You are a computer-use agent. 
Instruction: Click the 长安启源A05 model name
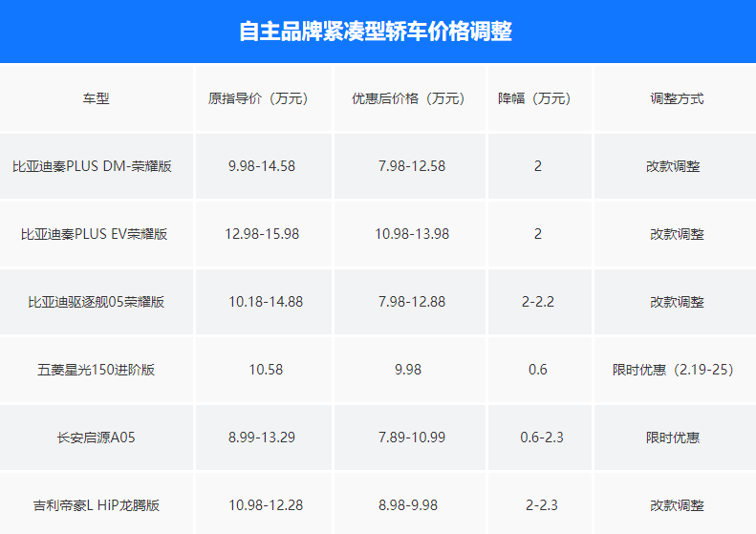(x=96, y=438)
